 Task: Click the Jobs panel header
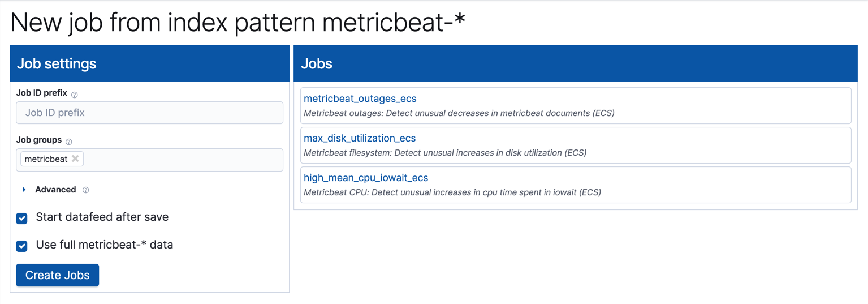click(x=575, y=63)
